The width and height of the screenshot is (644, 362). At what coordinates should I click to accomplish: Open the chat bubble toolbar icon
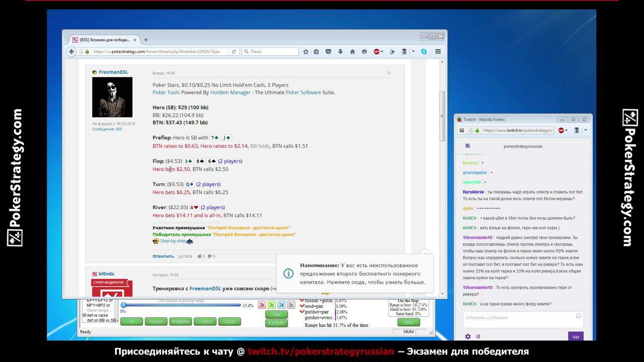[364, 51]
